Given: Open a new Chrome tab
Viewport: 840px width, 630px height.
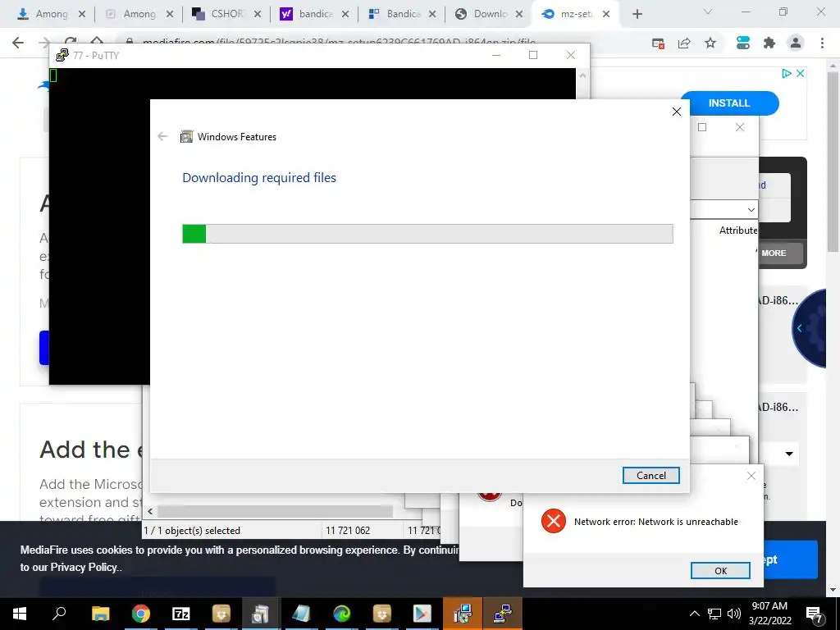Looking at the screenshot, I should coord(637,15).
